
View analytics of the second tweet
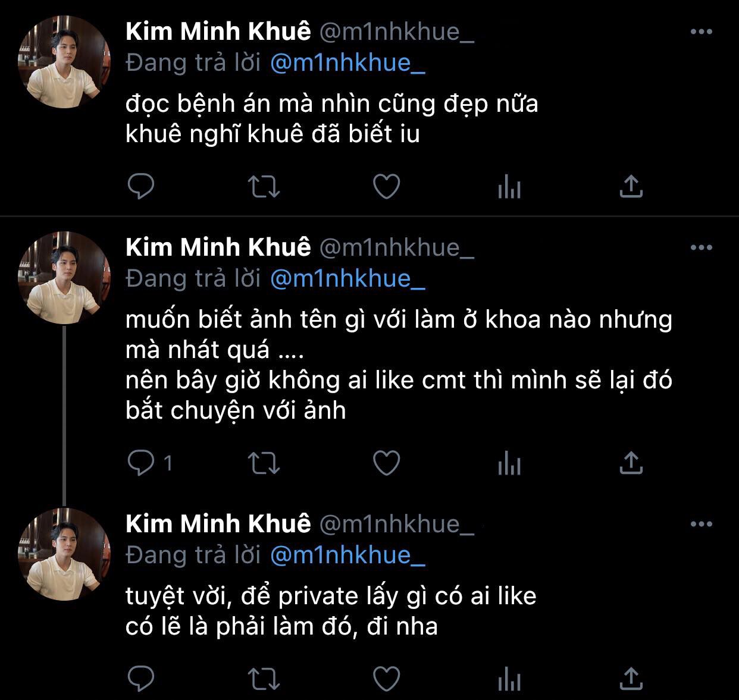point(509,464)
